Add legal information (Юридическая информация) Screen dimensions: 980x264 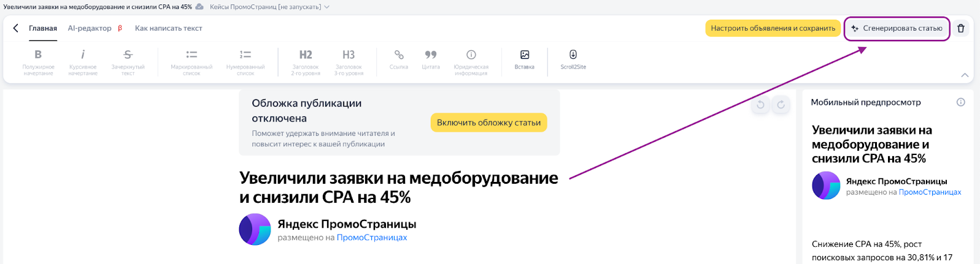471,61
